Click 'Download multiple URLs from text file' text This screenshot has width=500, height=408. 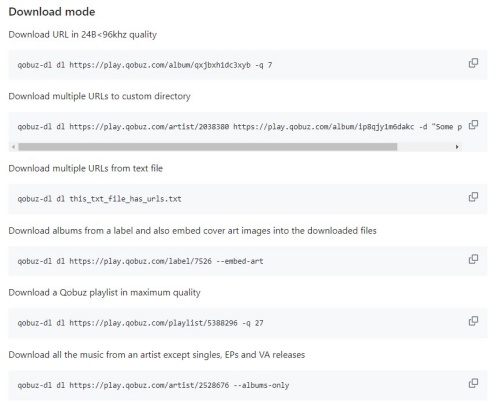click(86, 168)
